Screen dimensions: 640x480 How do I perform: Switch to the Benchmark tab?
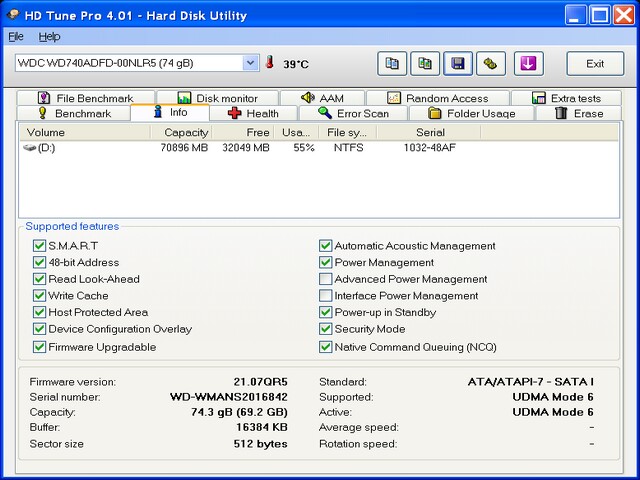point(74,113)
